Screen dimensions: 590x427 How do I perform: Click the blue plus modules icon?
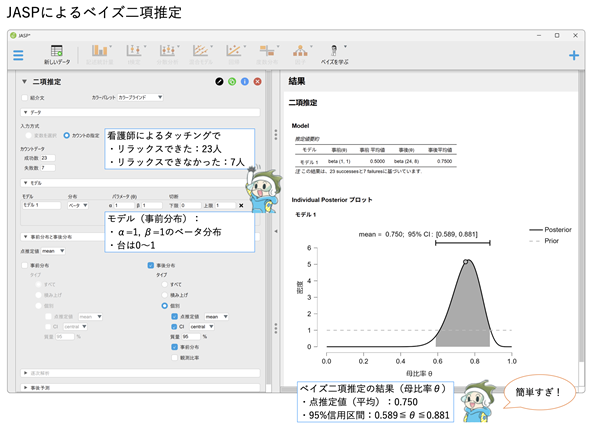[x=573, y=56]
